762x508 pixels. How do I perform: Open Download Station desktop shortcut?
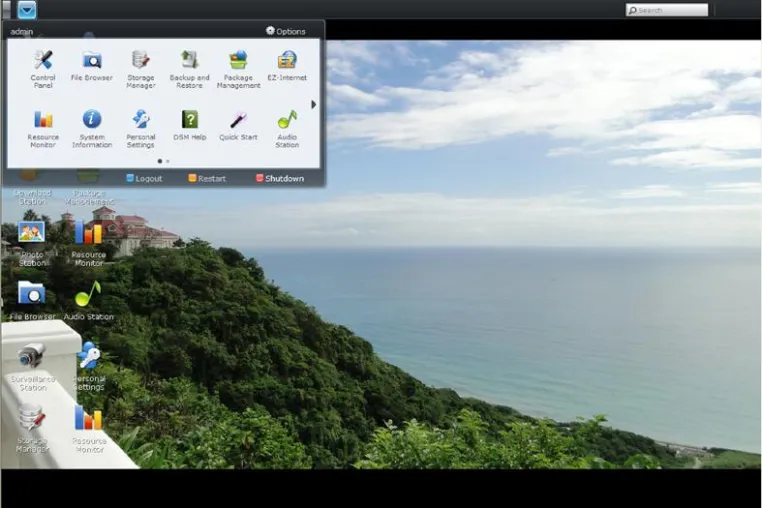(x=32, y=187)
